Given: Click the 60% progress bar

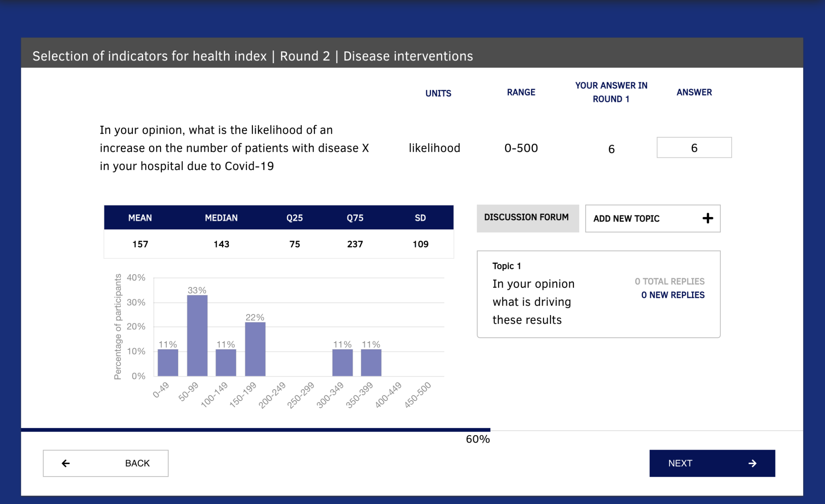Looking at the screenshot, I should click(255, 430).
